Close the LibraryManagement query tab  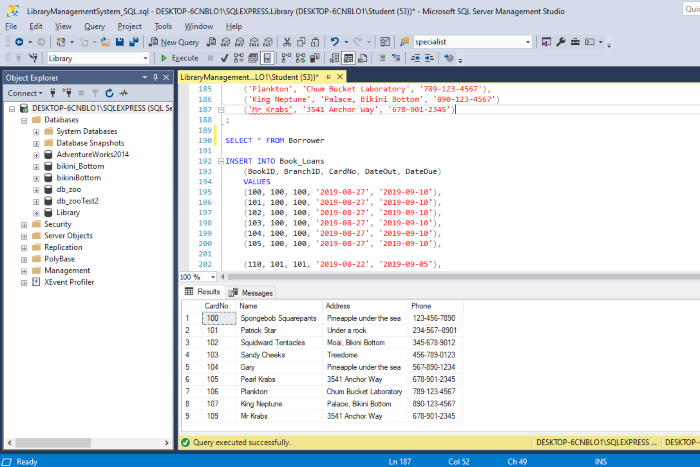click(340, 77)
